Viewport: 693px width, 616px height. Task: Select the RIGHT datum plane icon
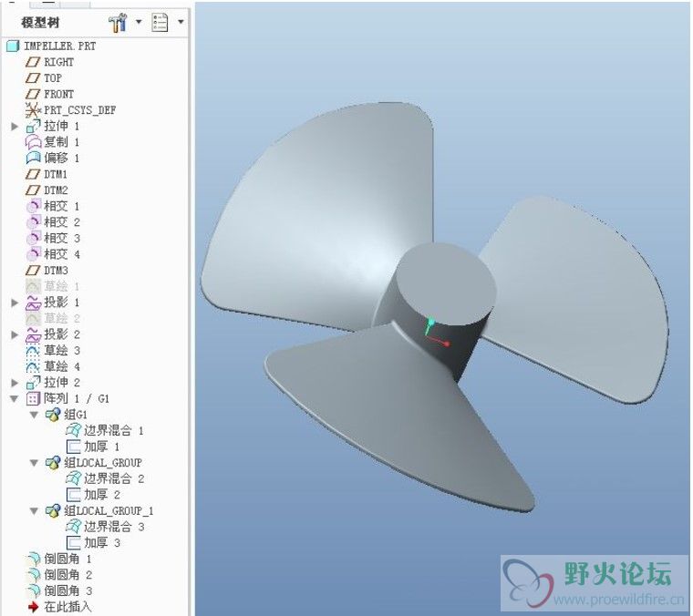tap(33, 62)
